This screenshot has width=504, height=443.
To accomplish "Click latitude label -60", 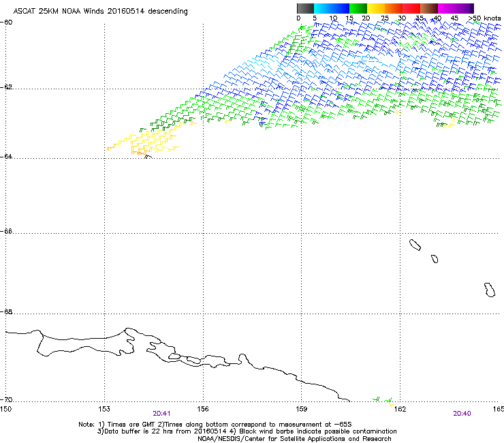I will coord(6,22).
